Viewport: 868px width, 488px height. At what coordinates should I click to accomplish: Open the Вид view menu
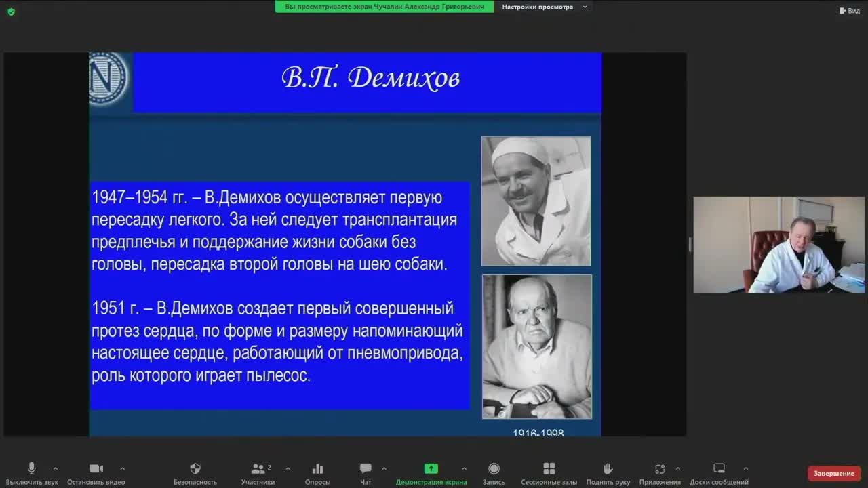coord(850,10)
